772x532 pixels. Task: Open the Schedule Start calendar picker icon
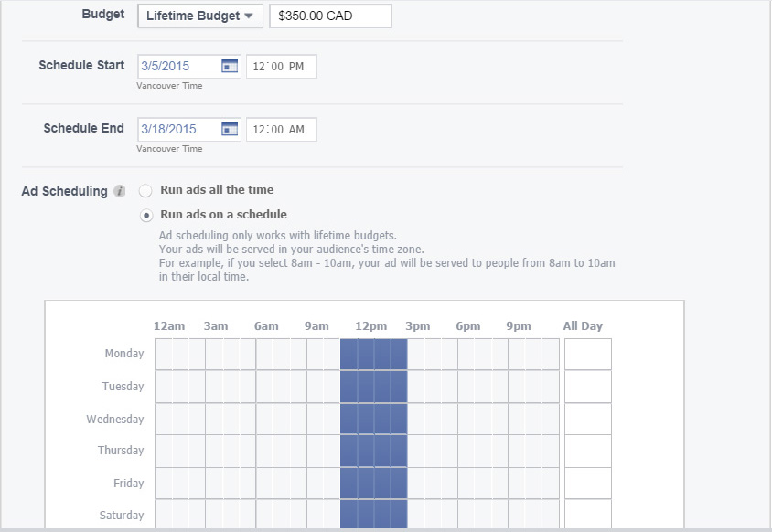click(230, 66)
